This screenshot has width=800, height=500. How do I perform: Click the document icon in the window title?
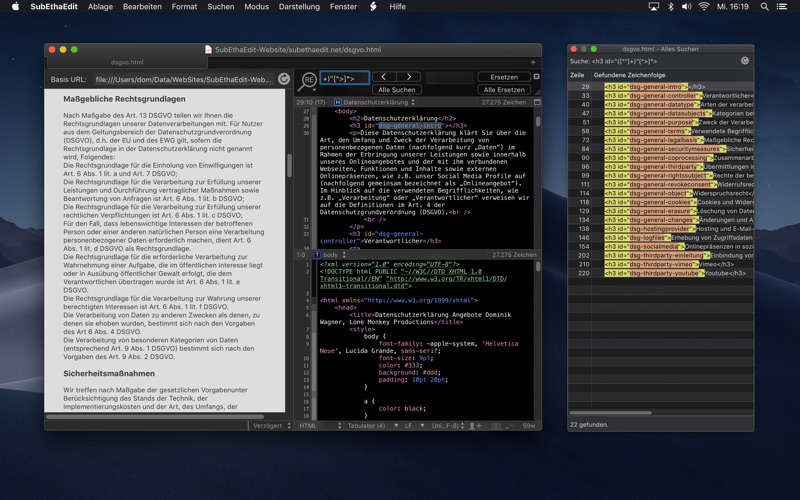208,49
